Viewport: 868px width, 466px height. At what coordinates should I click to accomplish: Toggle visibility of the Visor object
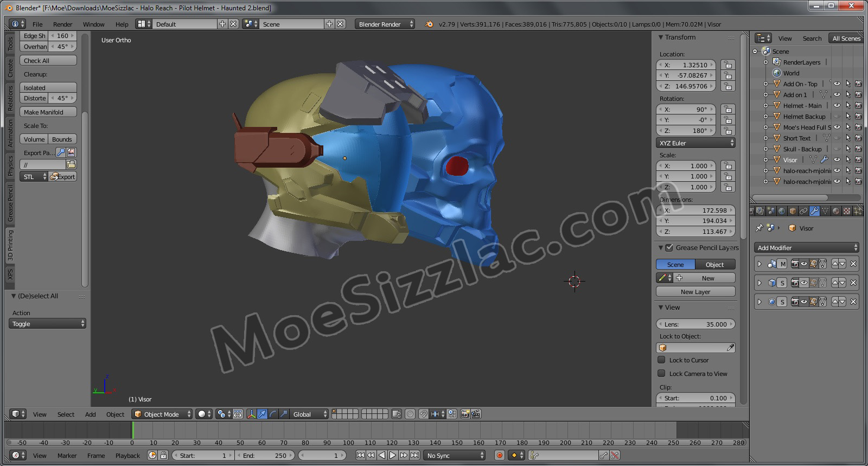(837, 160)
